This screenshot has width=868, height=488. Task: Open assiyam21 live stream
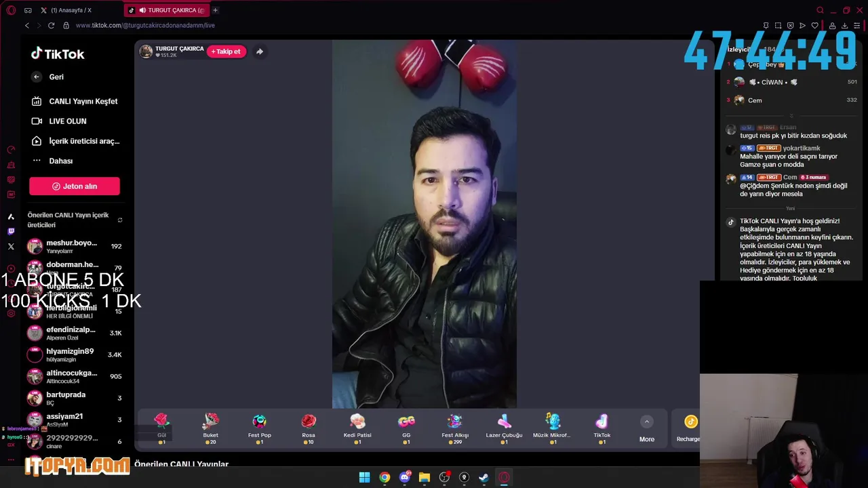(x=74, y=420)
